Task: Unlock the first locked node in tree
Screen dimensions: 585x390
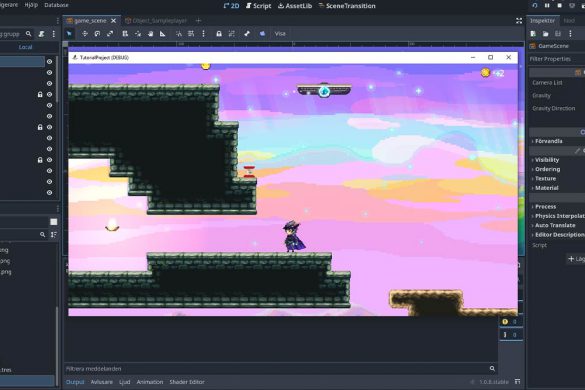Action: (40, 95)
